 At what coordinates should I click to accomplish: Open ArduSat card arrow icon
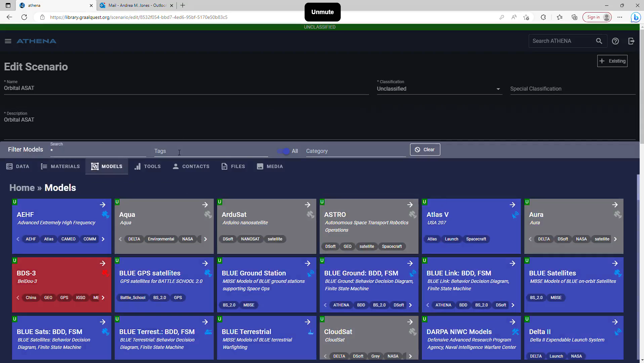[308, 205]
